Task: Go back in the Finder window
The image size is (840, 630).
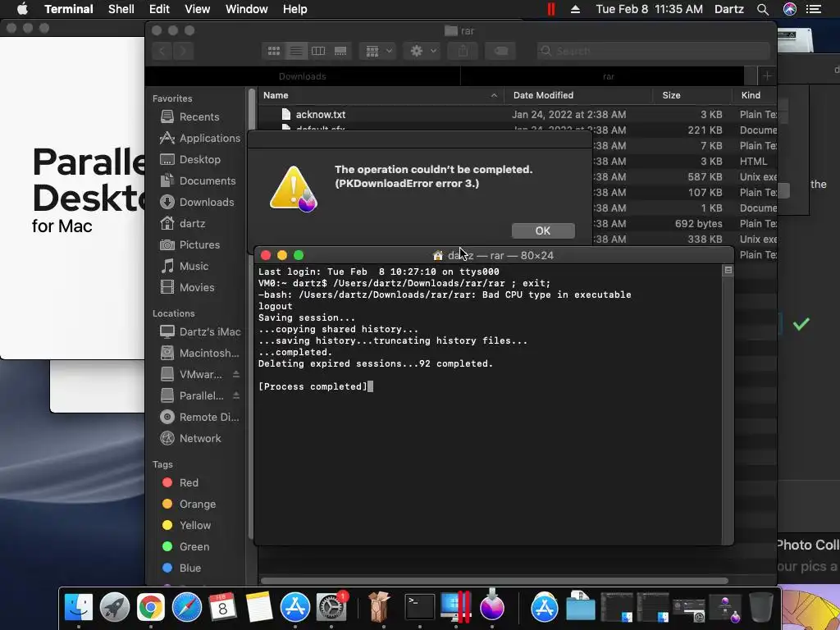Action: point(162,51)
